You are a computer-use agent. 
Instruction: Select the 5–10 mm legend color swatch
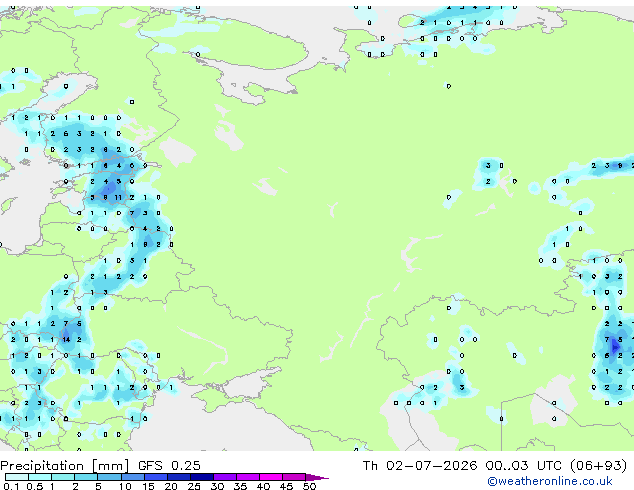click(109, 477)
